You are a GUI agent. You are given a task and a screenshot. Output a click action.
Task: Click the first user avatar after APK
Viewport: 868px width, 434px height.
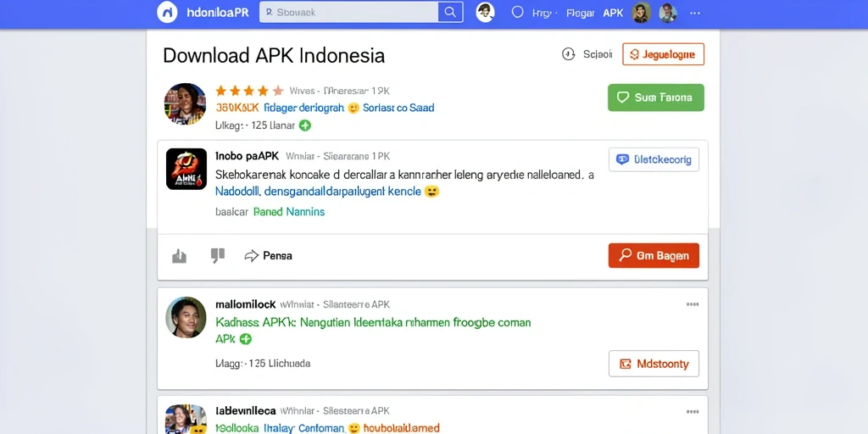point(641,12)
